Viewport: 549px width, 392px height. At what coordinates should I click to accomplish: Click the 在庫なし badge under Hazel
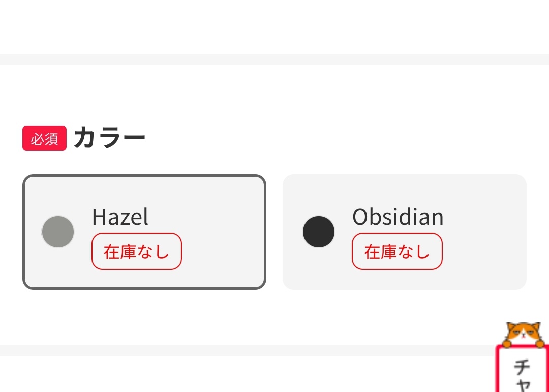136,251
